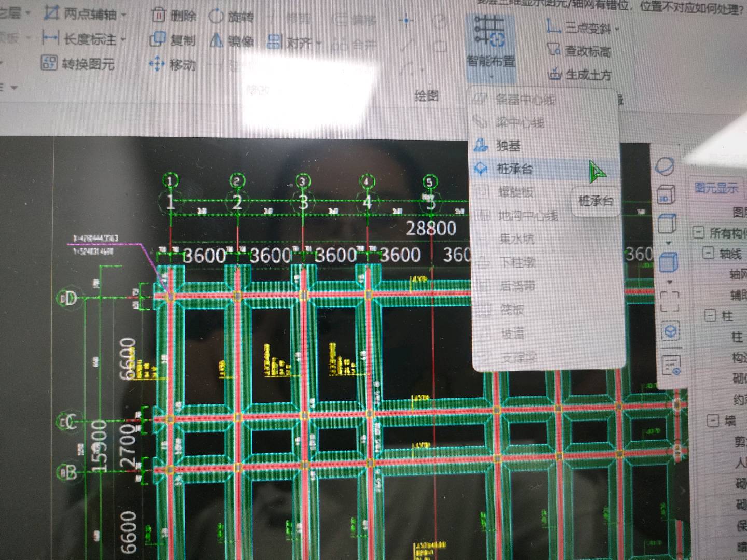Select 独基 in the smart layout menu
The image size is (747, 560).
pos(544,145)
